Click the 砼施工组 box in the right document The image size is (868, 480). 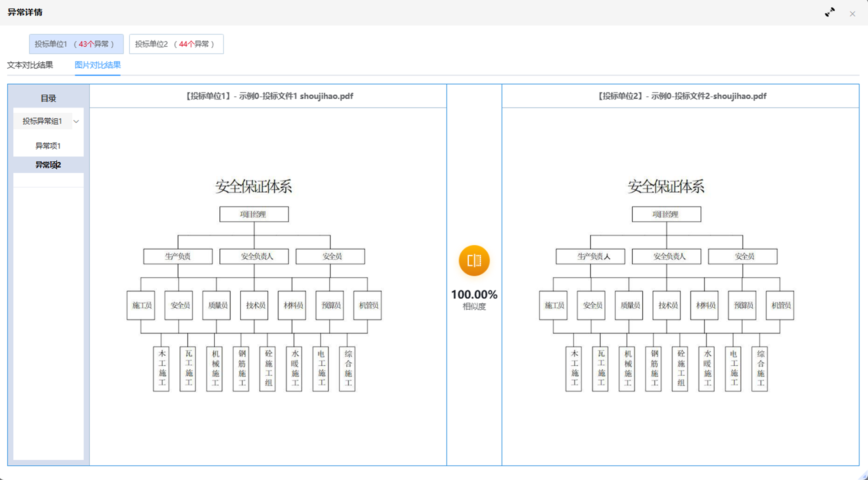tap(680, 369)
